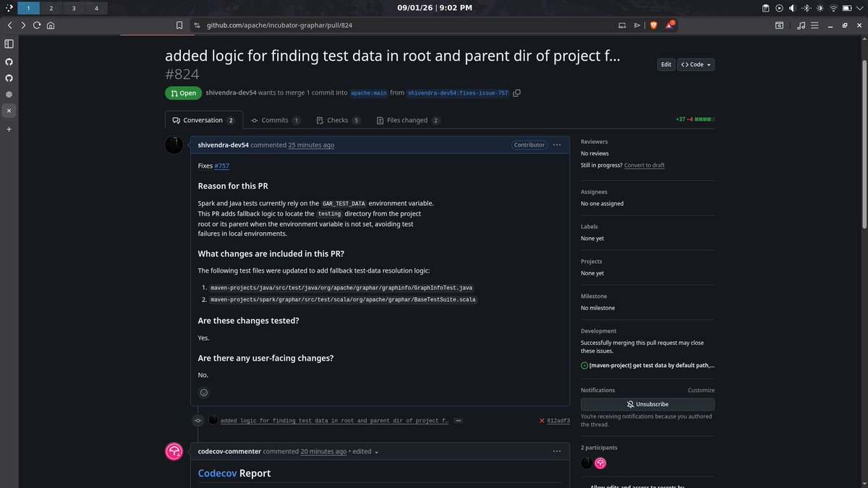
Task: Open Brave Rewards triangle icon
Action: pyautogui.click(x=670, y=25)
